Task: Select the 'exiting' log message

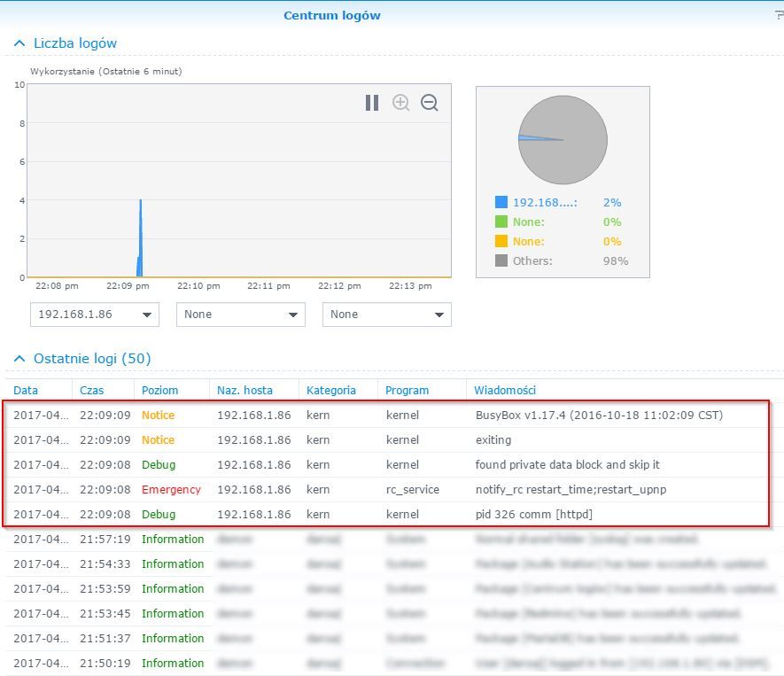Action: (x=493, y=440)
